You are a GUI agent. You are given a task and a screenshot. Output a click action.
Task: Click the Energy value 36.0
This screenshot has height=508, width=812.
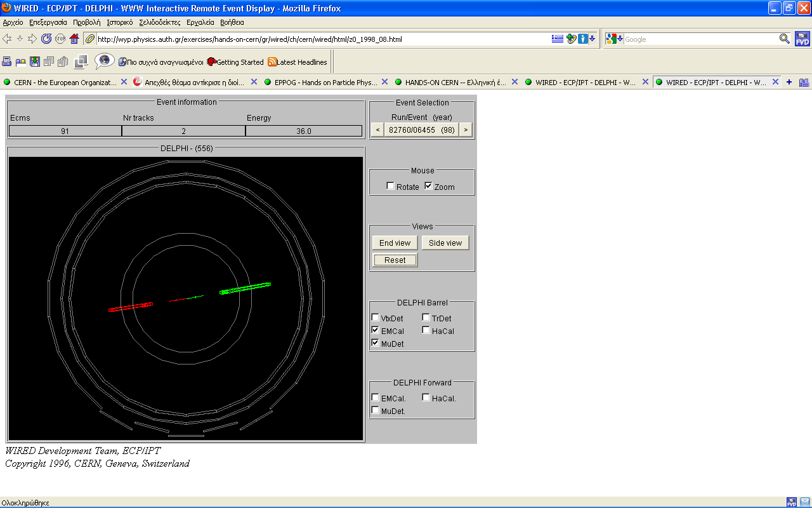(304, 131)
